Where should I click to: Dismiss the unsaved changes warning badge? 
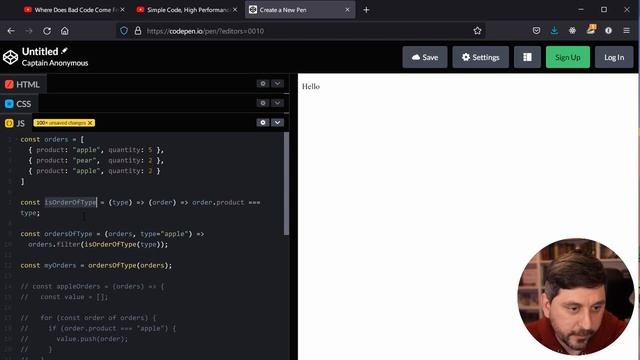coord(90,123)
